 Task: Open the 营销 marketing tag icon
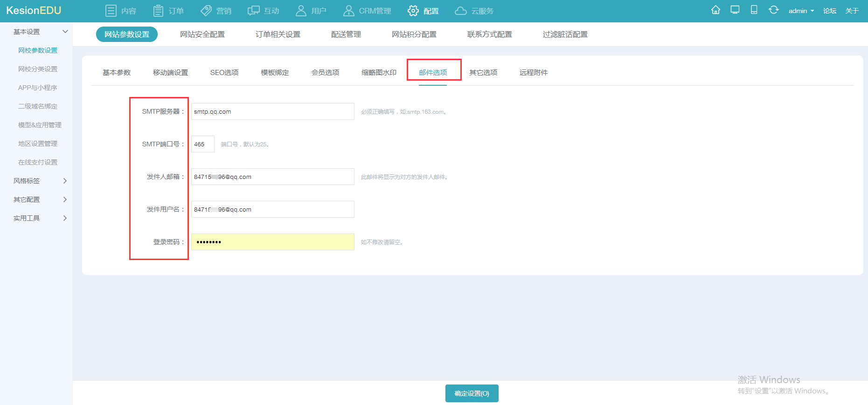click(206, 11)
